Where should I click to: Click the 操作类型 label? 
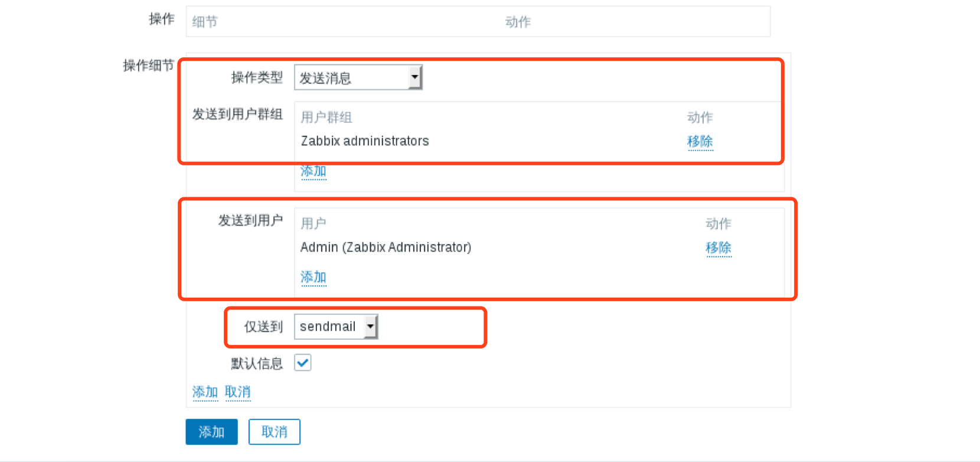click(x=257, y=77)
